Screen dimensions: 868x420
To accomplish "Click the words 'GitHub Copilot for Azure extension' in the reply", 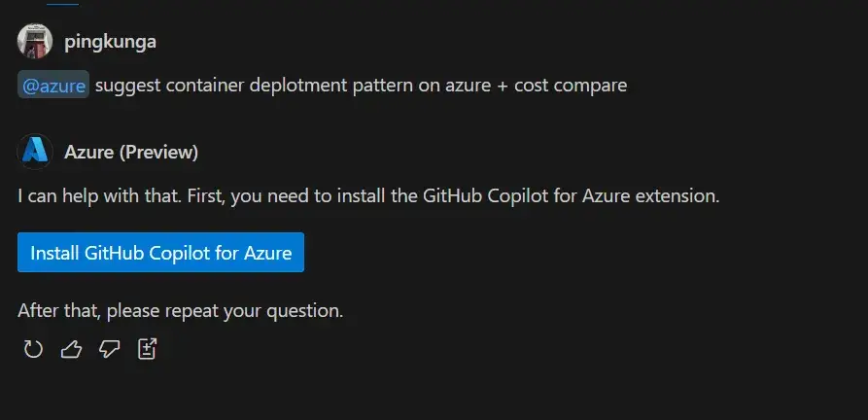I will (571, 195).
